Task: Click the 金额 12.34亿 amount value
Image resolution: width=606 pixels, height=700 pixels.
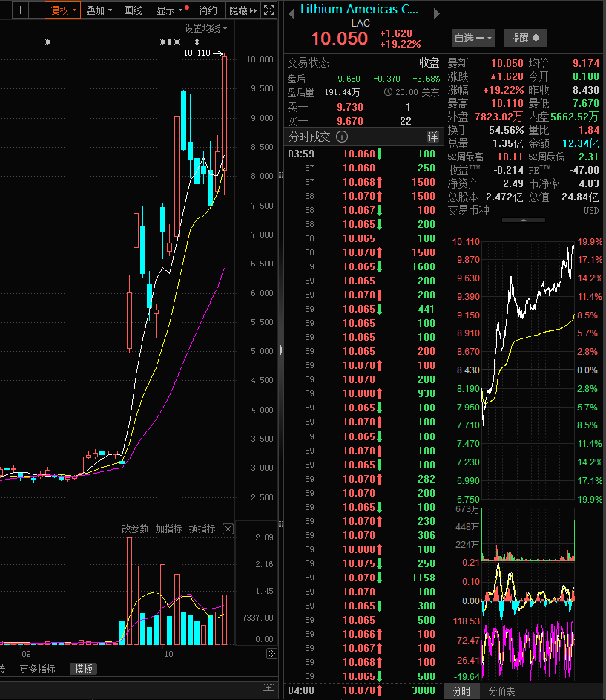Action: [580, 144]
